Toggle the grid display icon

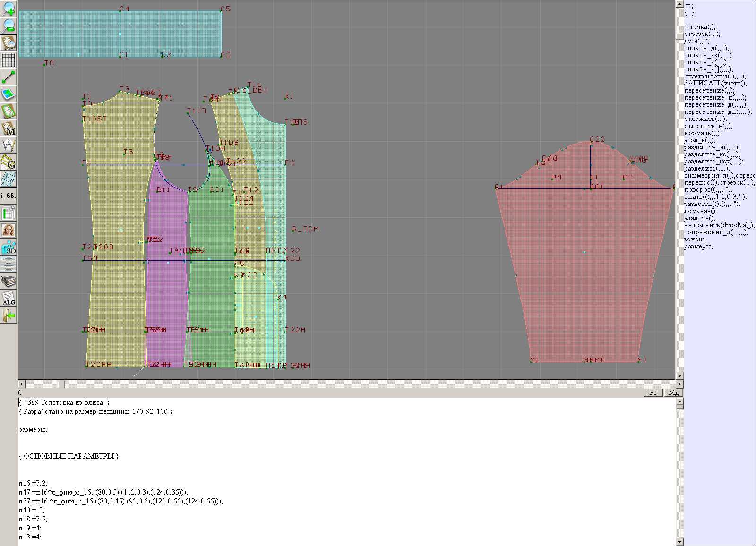9,60
